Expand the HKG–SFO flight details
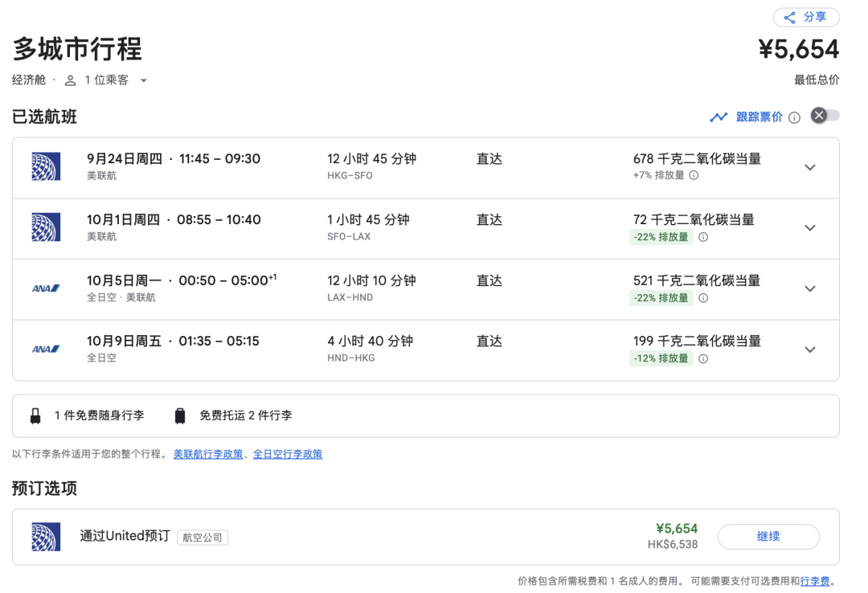This screenshot has height=593, width=868. 810,167
